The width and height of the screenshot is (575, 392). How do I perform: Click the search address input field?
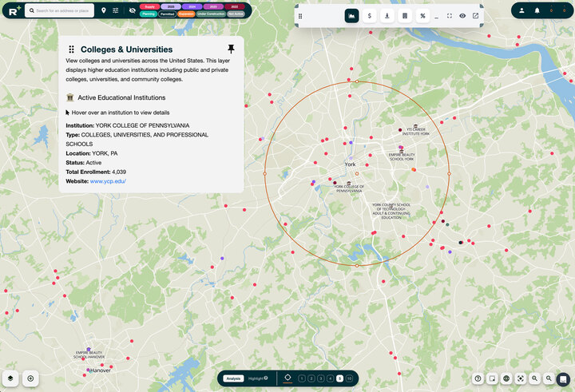click(x=62, y=10)
